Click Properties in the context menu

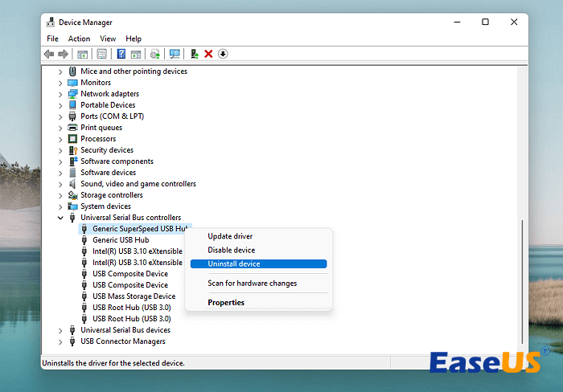226,303
